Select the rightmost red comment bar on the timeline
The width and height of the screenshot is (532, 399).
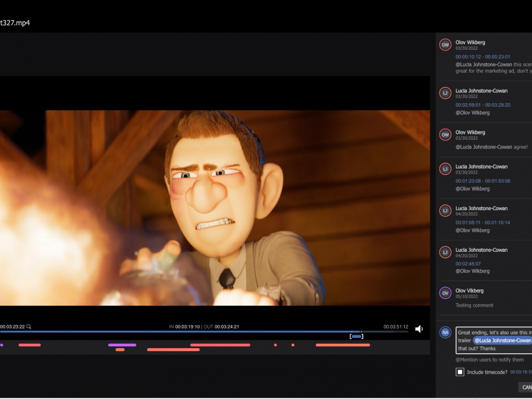tap(343, 345)
